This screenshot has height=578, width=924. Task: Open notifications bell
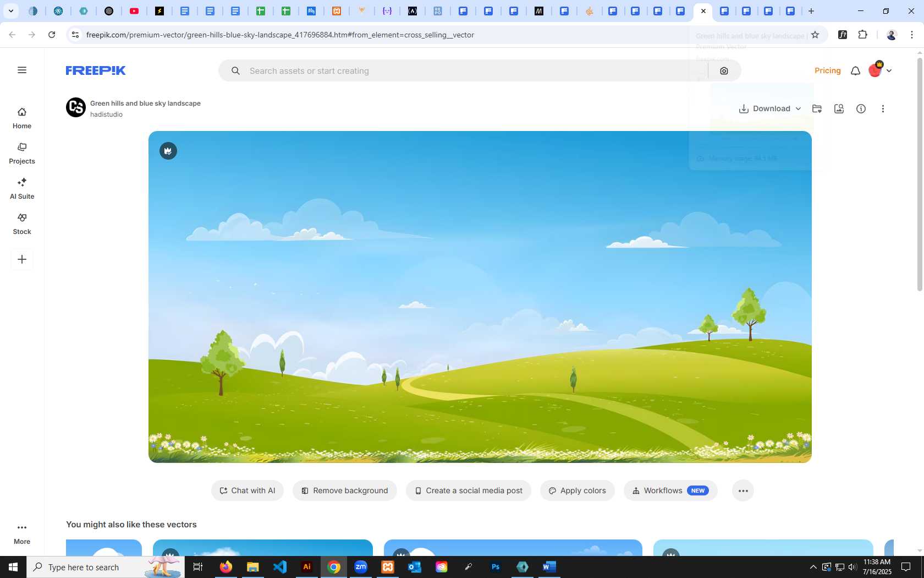[x=855, y=70]
